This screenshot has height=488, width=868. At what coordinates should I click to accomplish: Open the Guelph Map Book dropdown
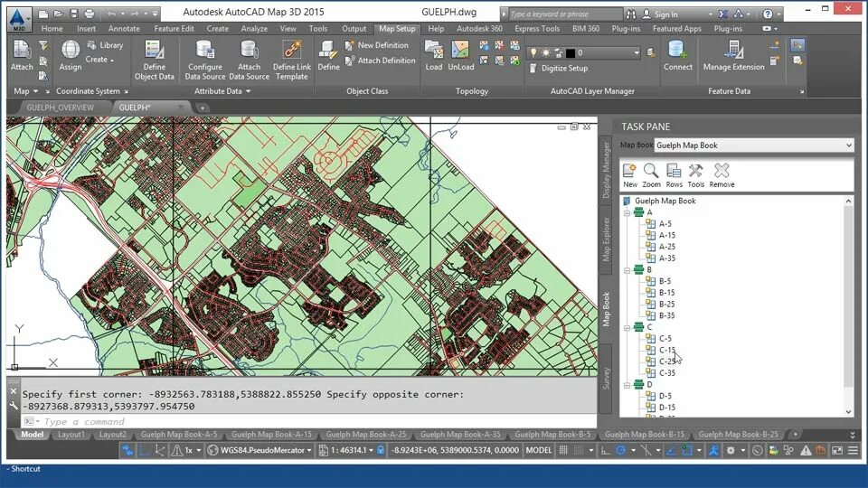[848, 145]
